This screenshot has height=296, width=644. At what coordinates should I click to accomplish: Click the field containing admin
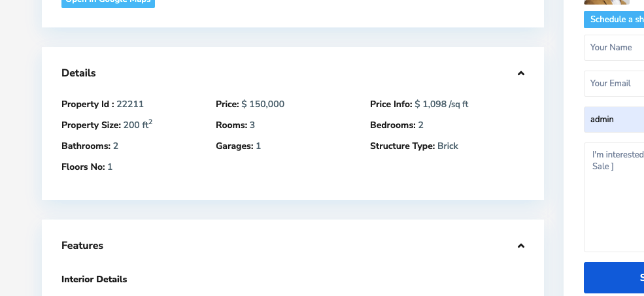(614, 120)
